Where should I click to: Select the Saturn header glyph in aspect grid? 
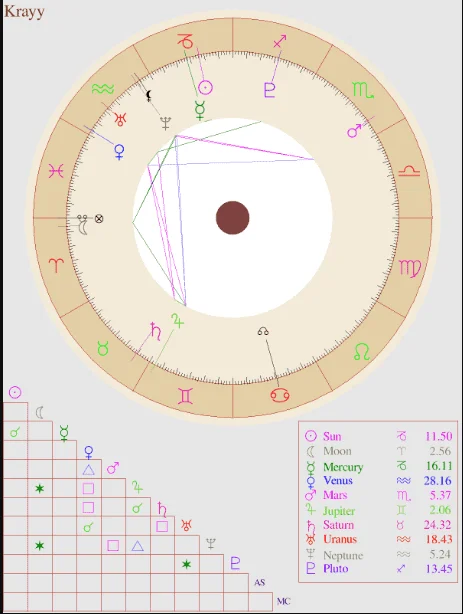[x=162, y=509]
